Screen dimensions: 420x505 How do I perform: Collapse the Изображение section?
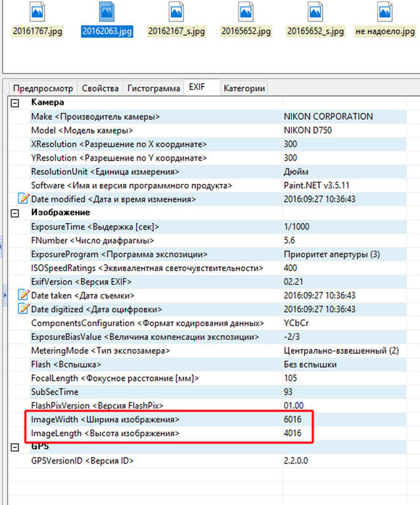coord(15,213)
